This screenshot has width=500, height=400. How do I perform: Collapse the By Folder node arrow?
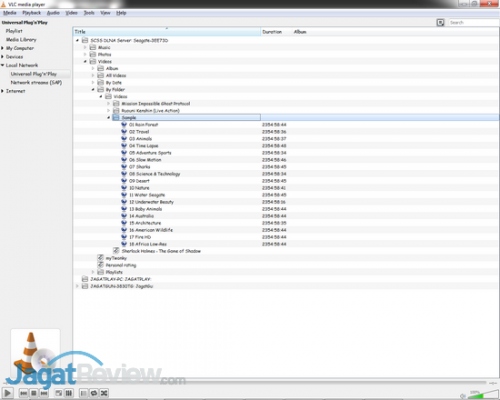[93, 90]
